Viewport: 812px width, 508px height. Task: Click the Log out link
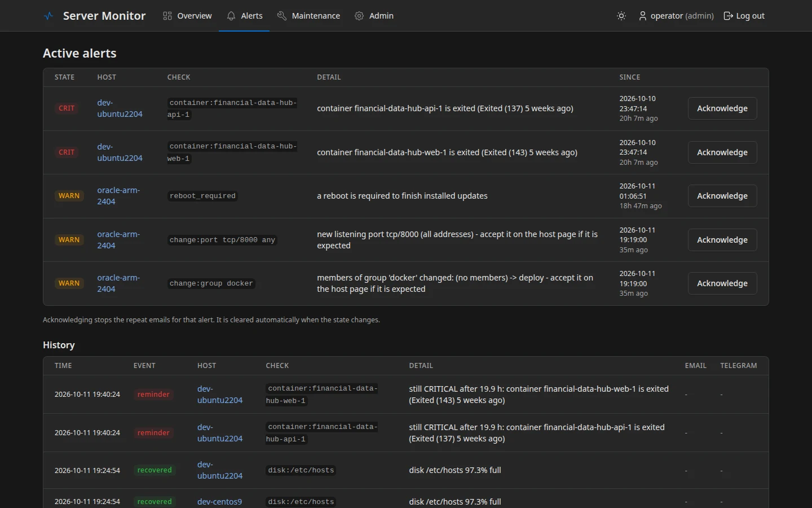[744, 16]
